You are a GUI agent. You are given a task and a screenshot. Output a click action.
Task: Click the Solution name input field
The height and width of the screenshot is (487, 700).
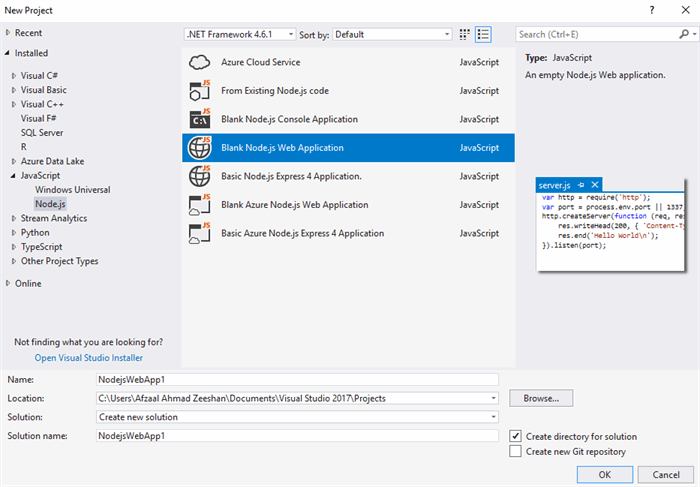coord(297,436)
